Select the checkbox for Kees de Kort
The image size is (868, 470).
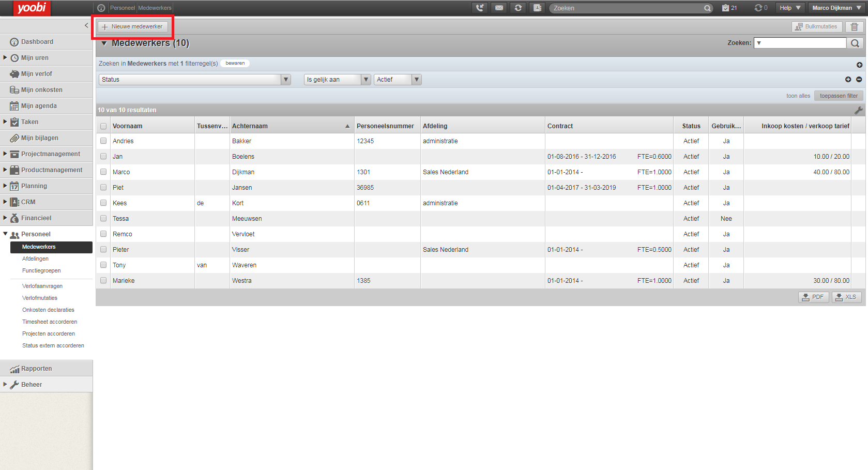(103, 203)
